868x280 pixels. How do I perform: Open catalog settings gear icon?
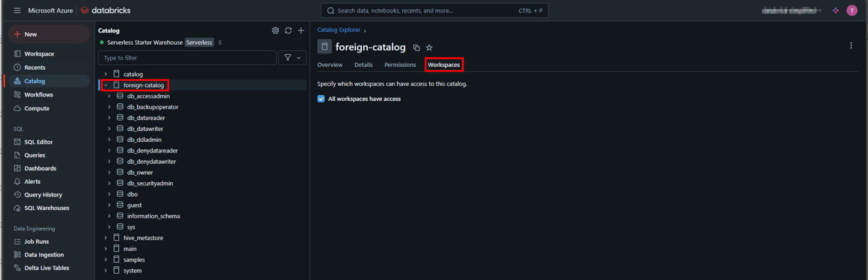pyautogui.click(x=275, y=30)
